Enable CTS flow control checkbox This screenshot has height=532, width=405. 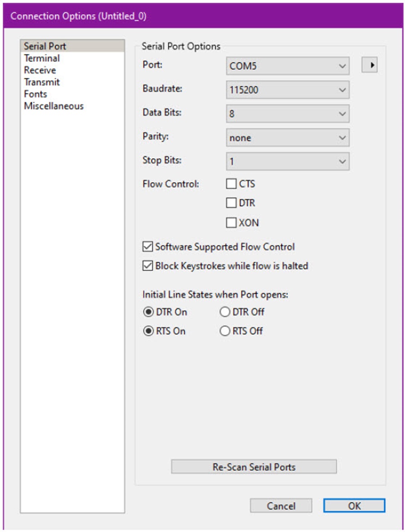click(x=231, y=183)
